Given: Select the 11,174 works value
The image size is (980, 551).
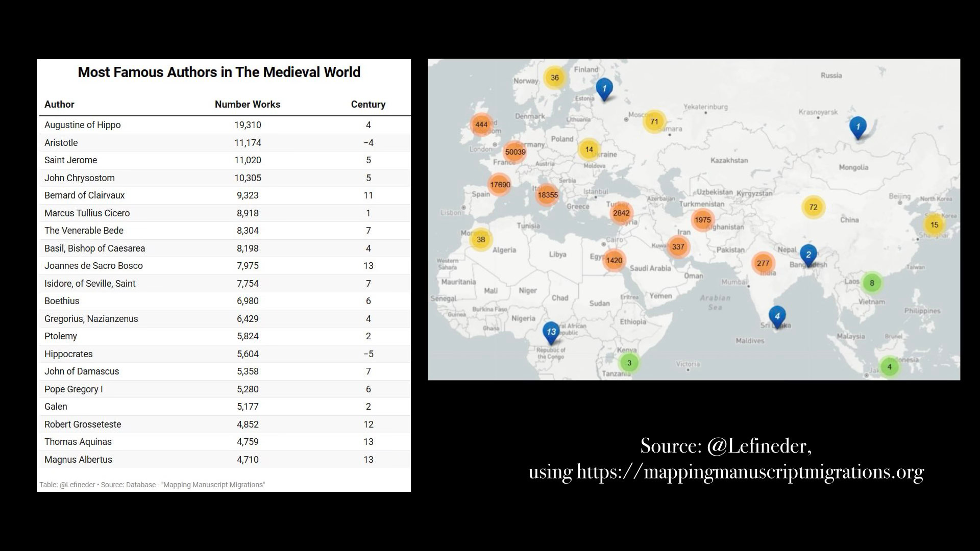Looking at the screenshot, I should tap(248, 143).
